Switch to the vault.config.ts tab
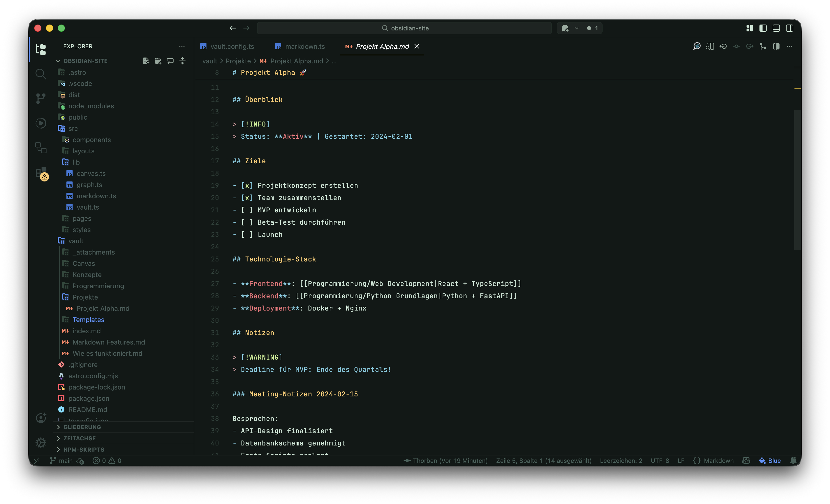Screen dimensions: 830x504 (x=232, y=47)
